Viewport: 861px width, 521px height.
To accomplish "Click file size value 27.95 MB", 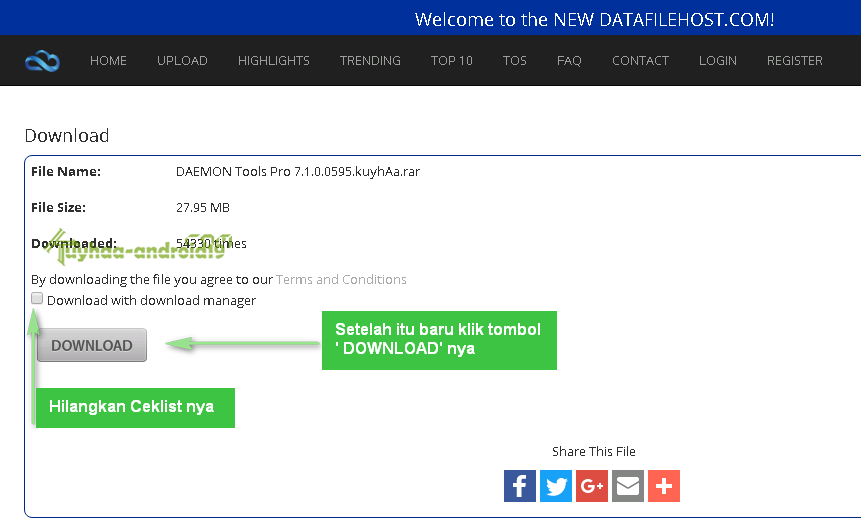I will [x=203, y=208].
